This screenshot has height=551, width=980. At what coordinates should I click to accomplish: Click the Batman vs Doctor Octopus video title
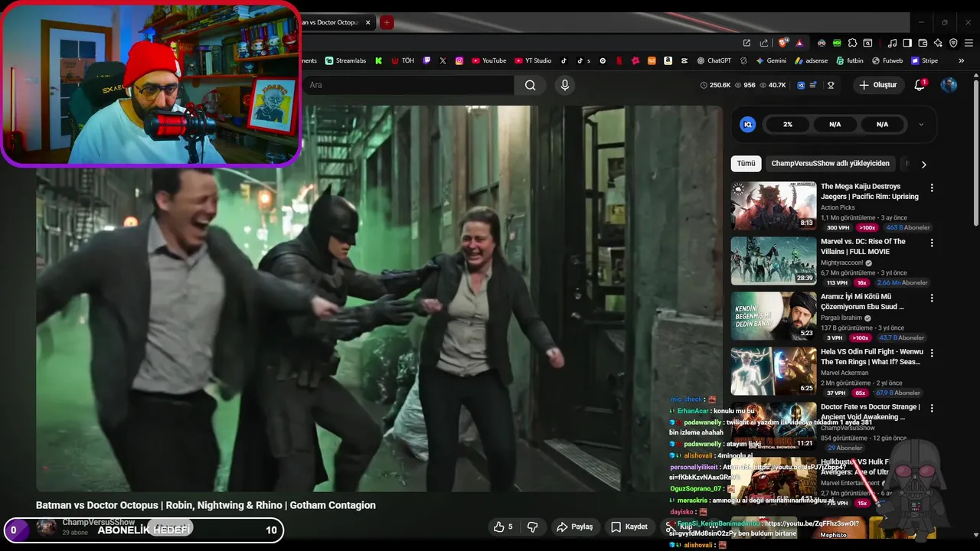click(206, 505)
